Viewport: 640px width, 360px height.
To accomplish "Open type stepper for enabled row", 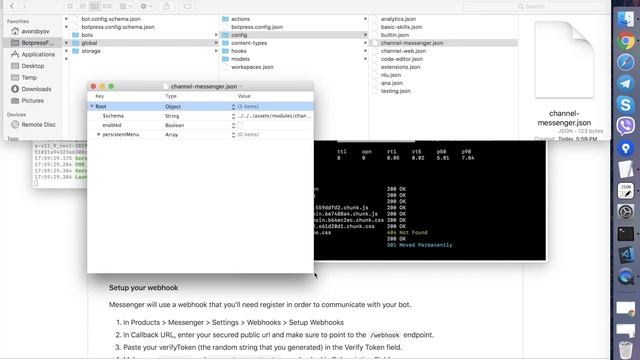I will 233,125.
